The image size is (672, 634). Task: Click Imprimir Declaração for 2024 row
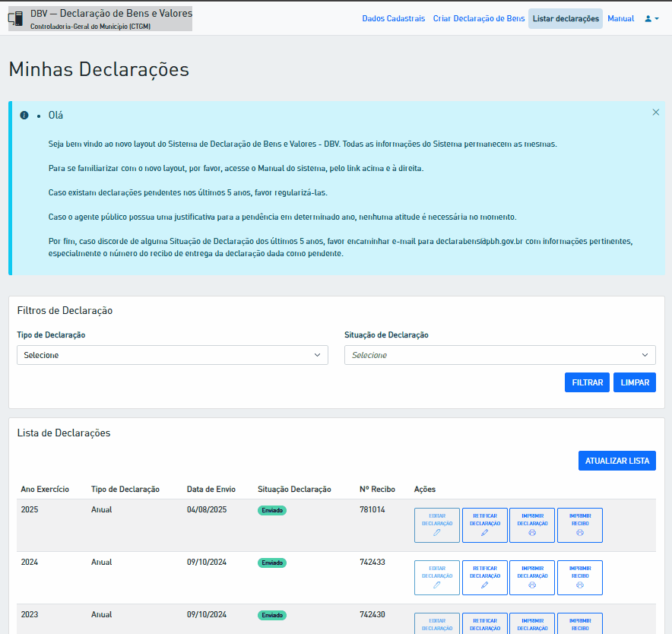click(532, 578)
